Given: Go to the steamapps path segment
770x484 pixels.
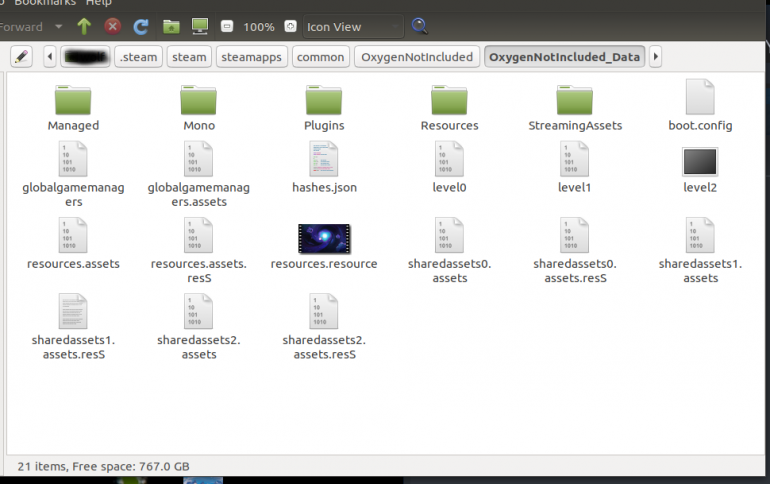Looking at the screenshot, I should pyautogui.click(x=251, y=57).
